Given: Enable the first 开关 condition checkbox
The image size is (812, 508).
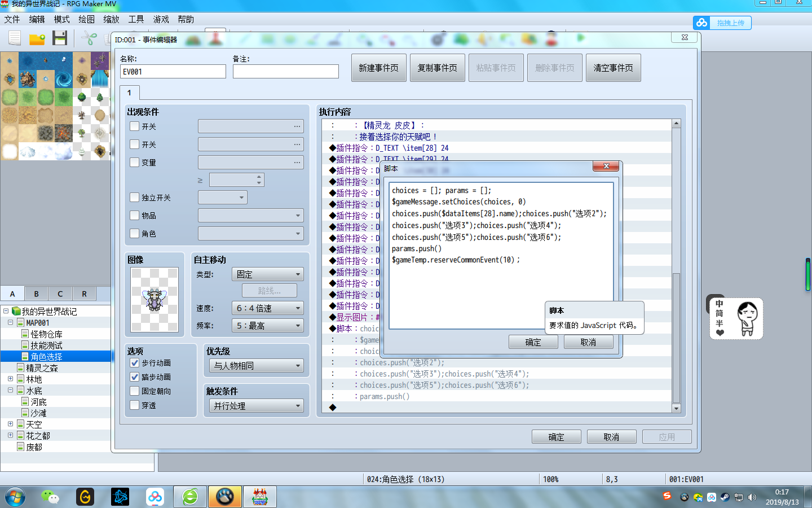Looking at the screenshot, I should pos(135,126).
